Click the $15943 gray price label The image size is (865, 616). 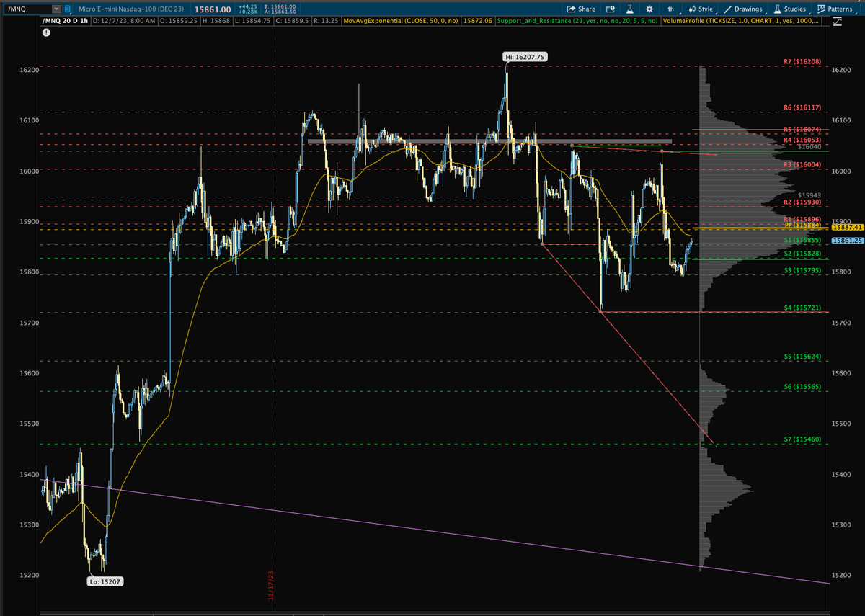[x=809, y=195]
